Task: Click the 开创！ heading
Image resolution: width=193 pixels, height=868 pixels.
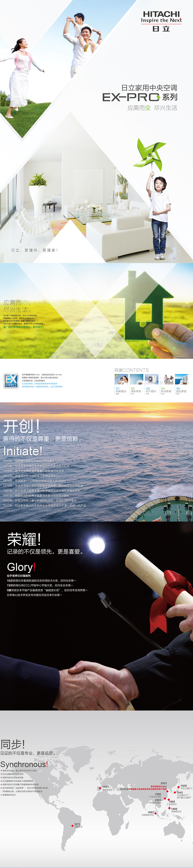Action: pos(21,426)
